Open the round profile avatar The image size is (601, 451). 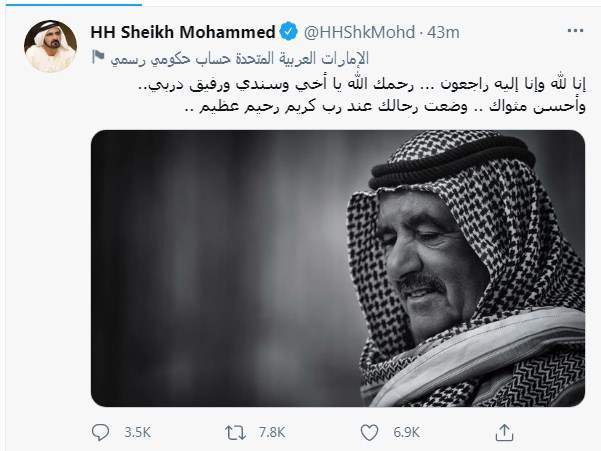(50, 44)
